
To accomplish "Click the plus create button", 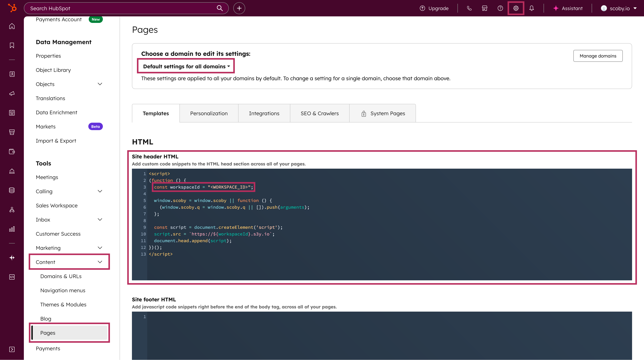I will coord(239,8).
